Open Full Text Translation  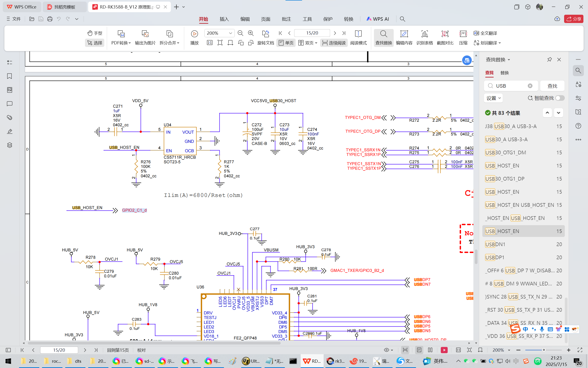(x=485, y=33)
